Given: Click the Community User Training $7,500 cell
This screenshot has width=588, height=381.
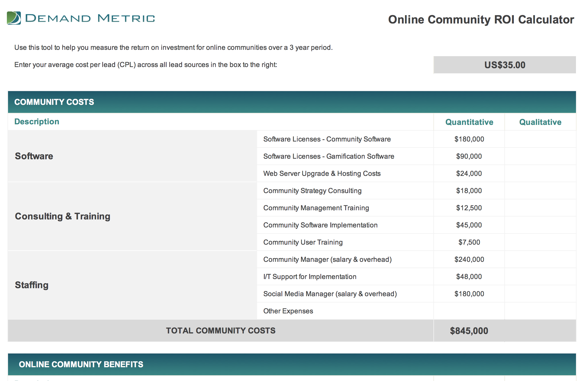Looking at the screenshot, I should pos(469,242).
